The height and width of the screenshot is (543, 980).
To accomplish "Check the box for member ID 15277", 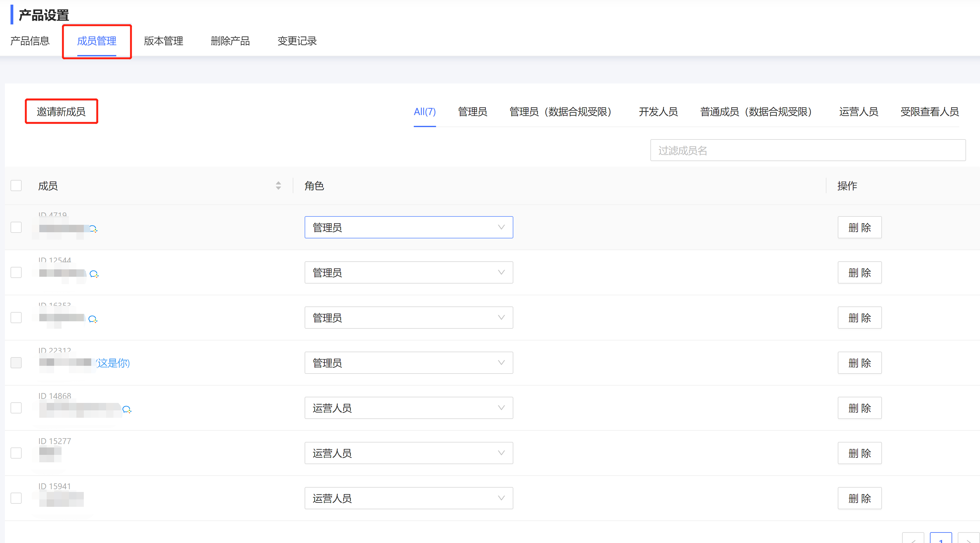I will click(x=16, y=453).
